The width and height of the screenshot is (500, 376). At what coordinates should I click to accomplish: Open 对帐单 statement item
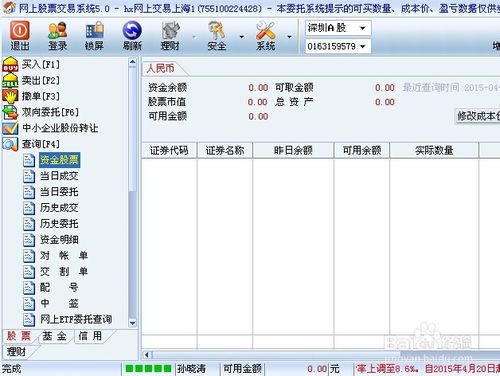point(64,256)
